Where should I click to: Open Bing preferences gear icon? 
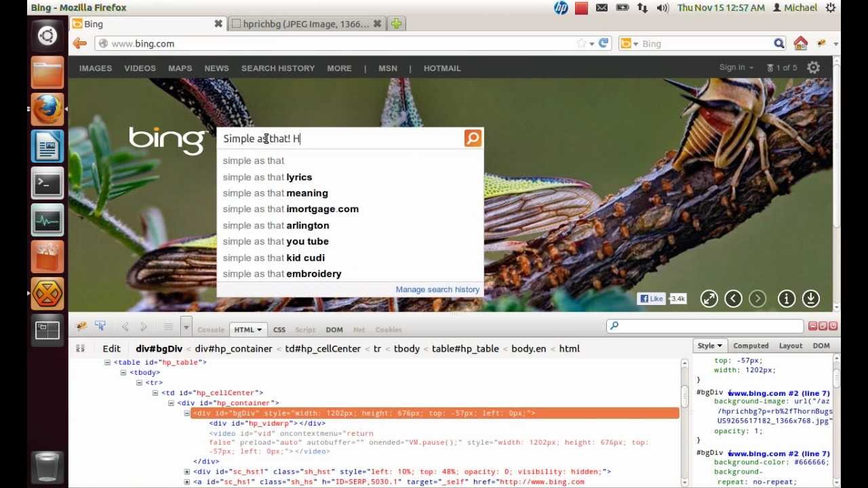pyautogui.click(x=814, y=68)
